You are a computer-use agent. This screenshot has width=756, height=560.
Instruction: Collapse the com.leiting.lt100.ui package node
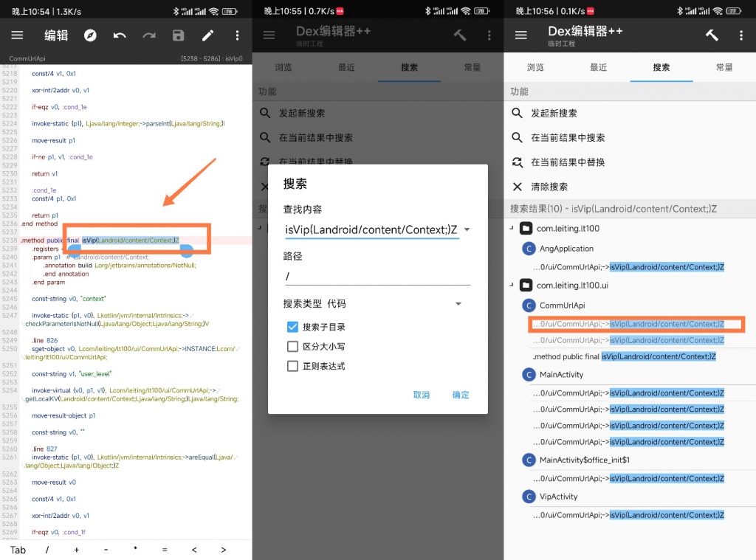[x=511, y=285]
